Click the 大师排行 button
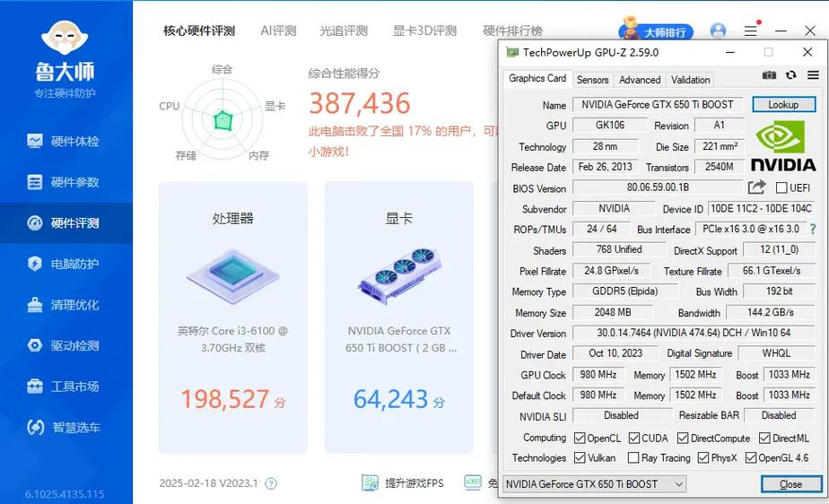 point(658,31)
